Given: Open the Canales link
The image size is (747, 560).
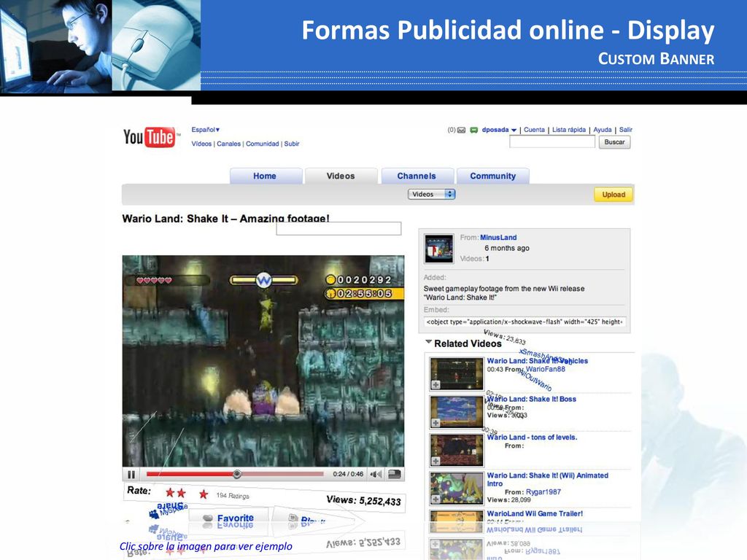Looking at the screenshot, I should 228,144.
